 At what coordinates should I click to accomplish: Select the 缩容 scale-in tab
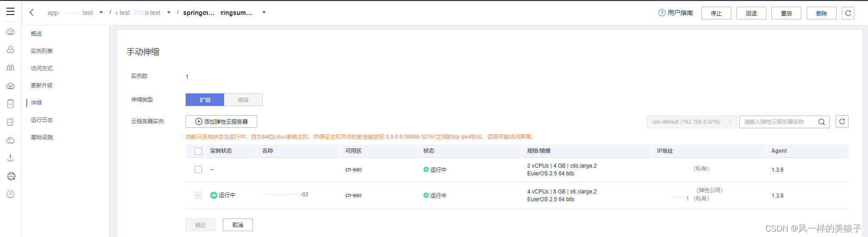click(x=243, y=100)
